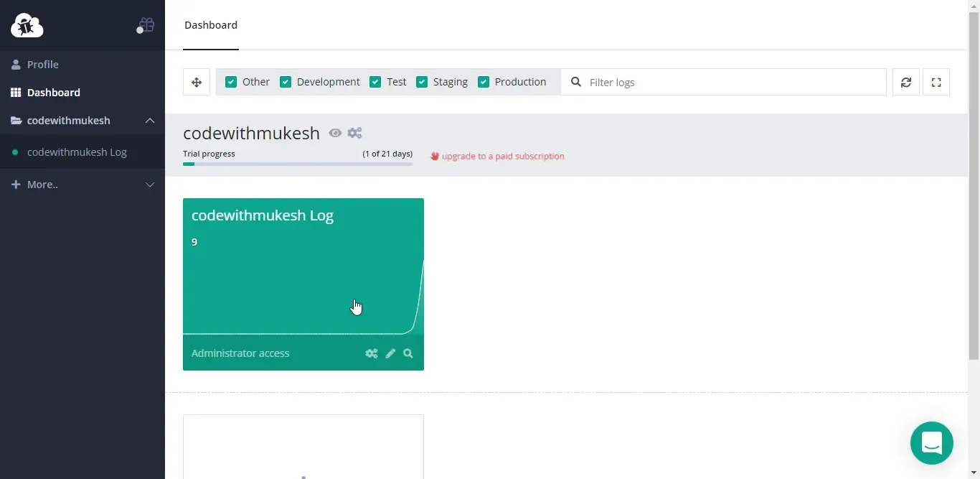Open settings gears on codewithmukesh Log card

point(372,353)
